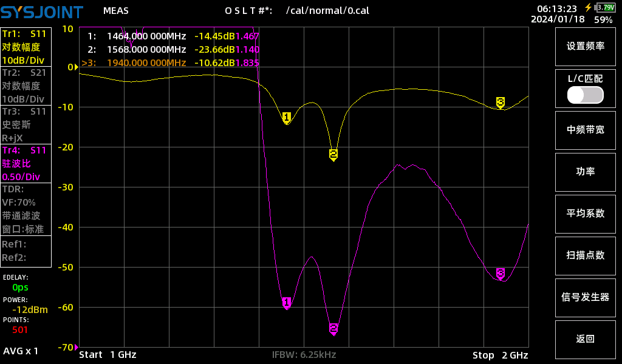This screenshot has width=622, height=364.
Task: Click the POINTS 501 value
Action: click(x=20, y=330)
